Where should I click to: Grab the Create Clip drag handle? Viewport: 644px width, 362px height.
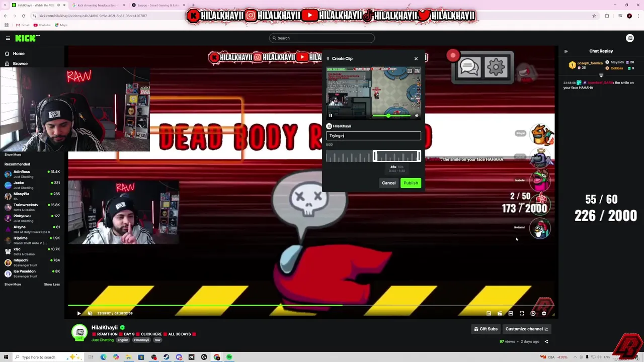click(328, 59)
